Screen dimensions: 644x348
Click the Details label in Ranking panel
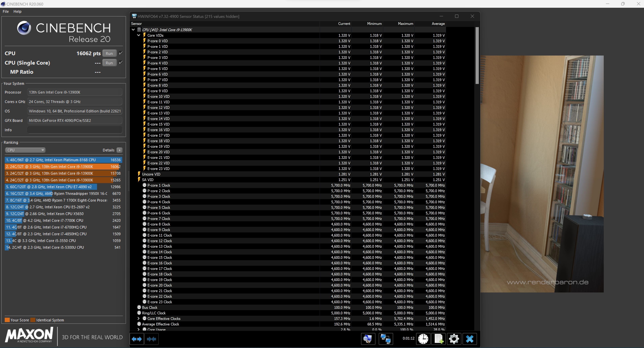[x=108, y=150]
